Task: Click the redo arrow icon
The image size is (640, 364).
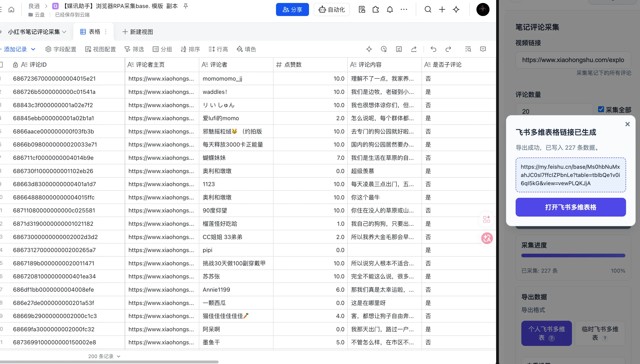Action: [x=448, y=49]
